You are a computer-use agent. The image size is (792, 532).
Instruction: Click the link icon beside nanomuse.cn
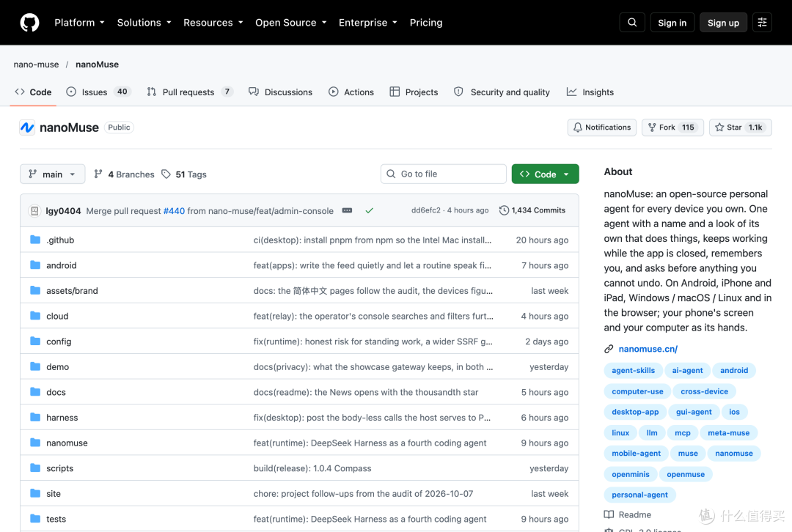(609, 350)
